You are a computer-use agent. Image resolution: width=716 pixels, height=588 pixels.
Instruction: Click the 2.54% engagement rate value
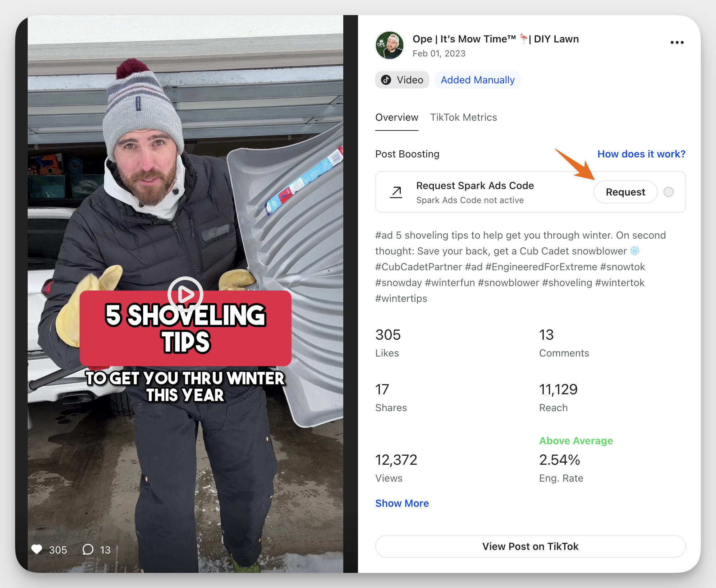[x=560, y=460]
